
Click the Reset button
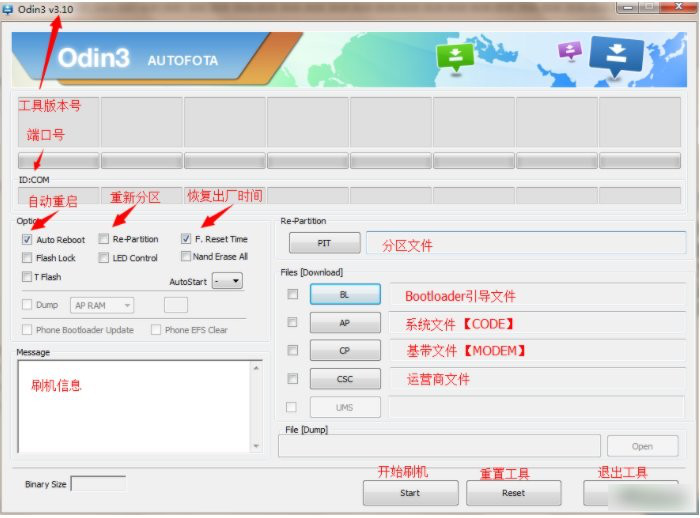click(x=513, y=493)
